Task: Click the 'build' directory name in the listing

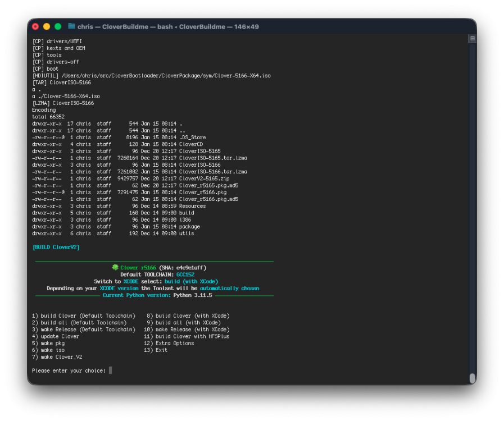Action: pos(187,213)
